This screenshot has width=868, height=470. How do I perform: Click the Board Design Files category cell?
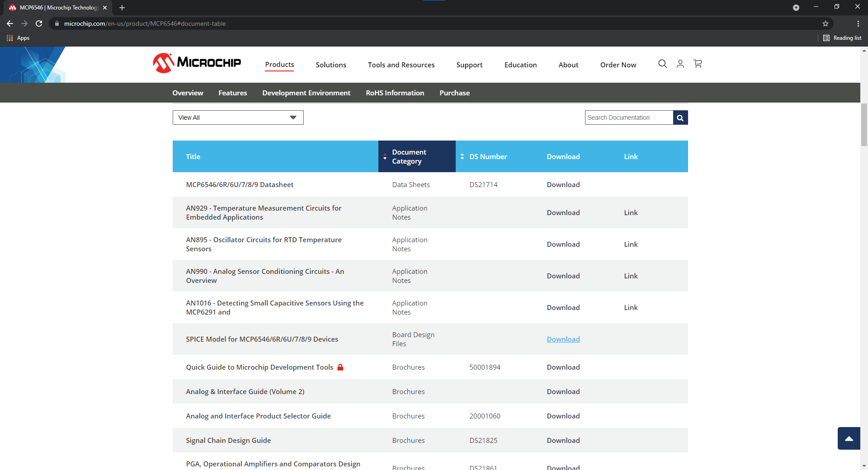coord(413,339)
